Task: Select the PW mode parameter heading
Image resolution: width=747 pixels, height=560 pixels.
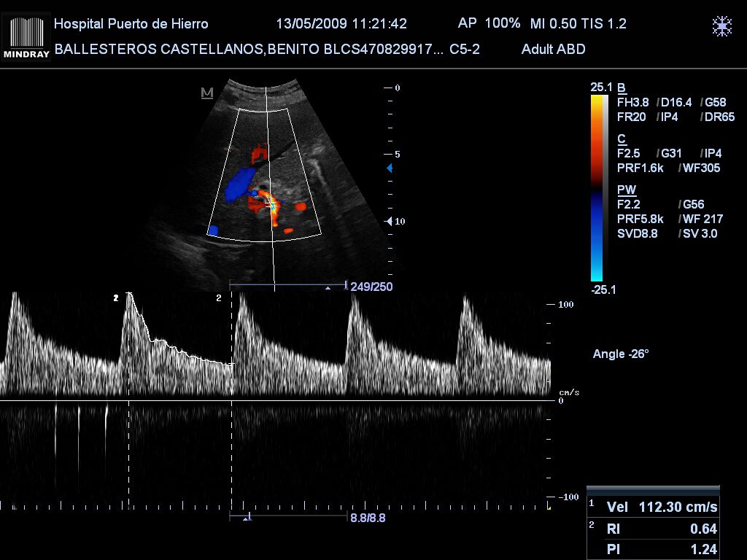Action: (626, 190)
